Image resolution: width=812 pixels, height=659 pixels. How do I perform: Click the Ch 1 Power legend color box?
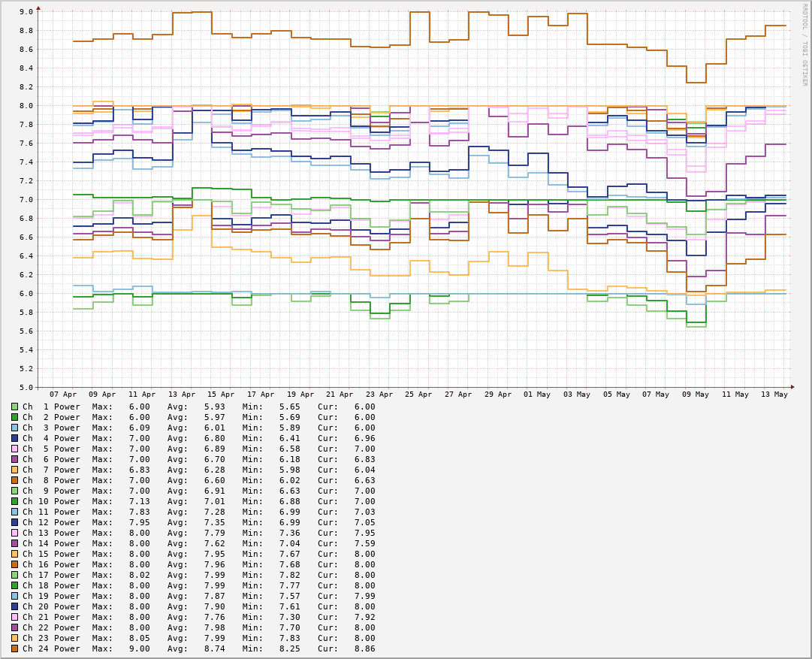tap(14, 407)
